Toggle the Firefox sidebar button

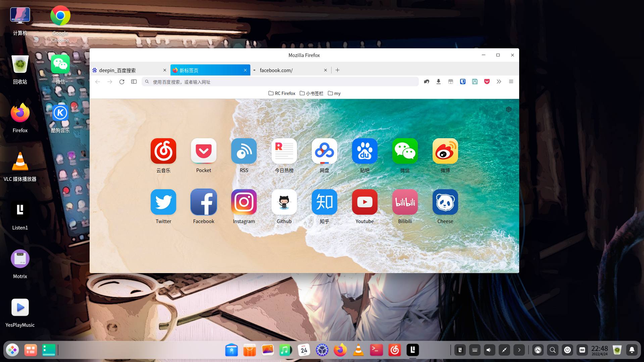point(134,82)
